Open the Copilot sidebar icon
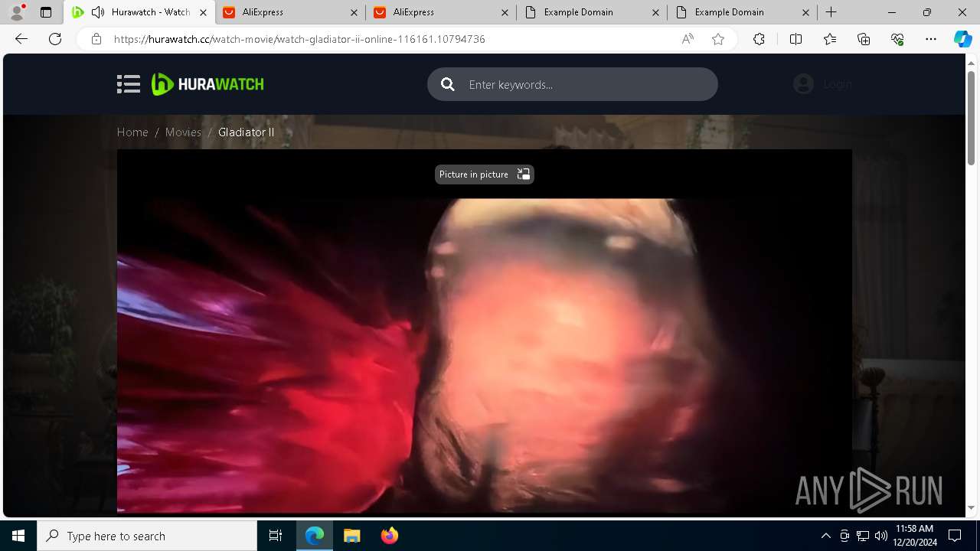This screenshot has height=551, width=980. click(962, 39)
